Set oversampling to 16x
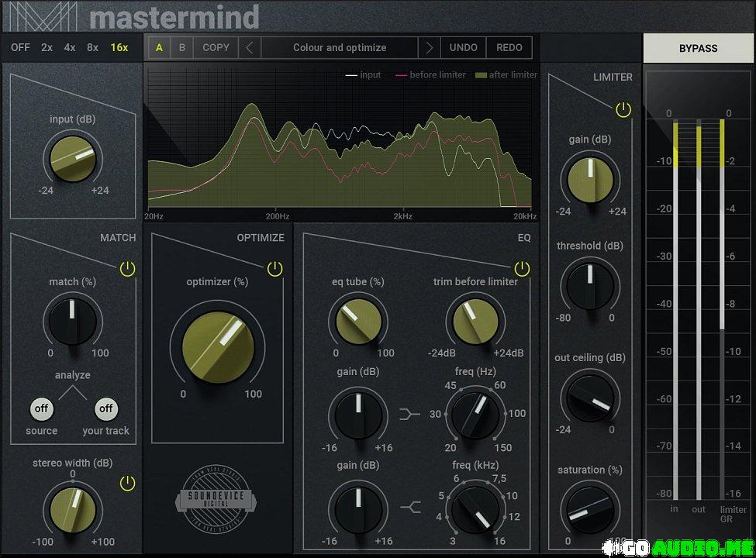The height and width of the screenshot is (558, 756). point(119,48)
